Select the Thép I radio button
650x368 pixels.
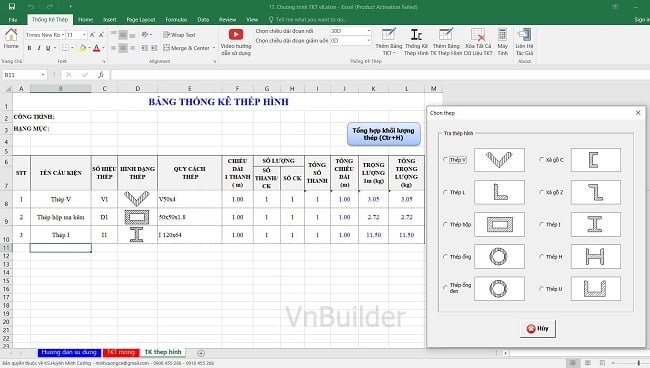click(x=541, y=224)
